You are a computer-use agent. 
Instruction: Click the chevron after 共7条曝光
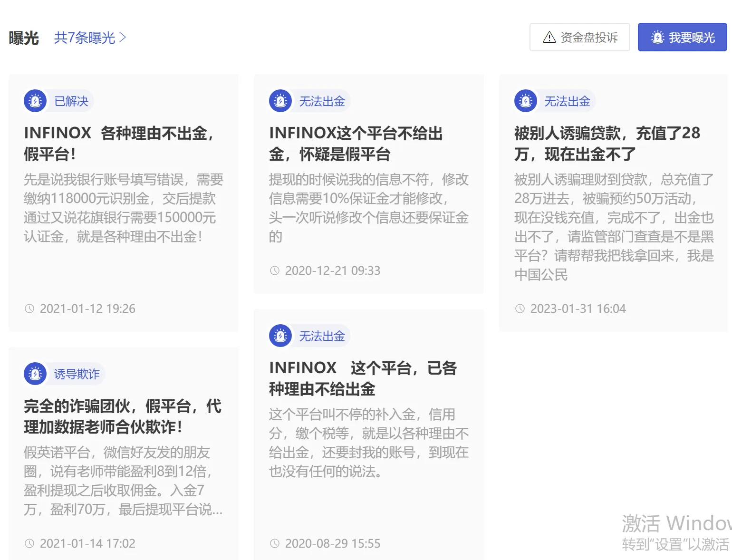coord(123,38)
